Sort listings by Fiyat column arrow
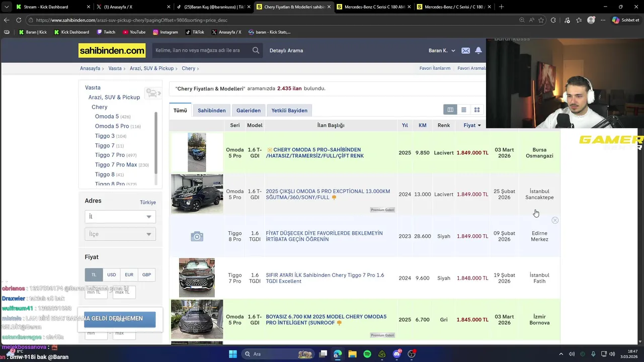The height and width of the screenshot is (362, 644). coord(479,125)
